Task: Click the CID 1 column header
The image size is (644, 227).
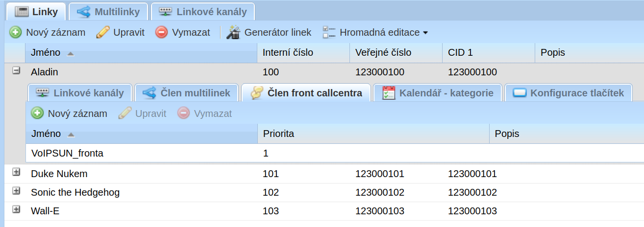Action: [x=489, y=53]
